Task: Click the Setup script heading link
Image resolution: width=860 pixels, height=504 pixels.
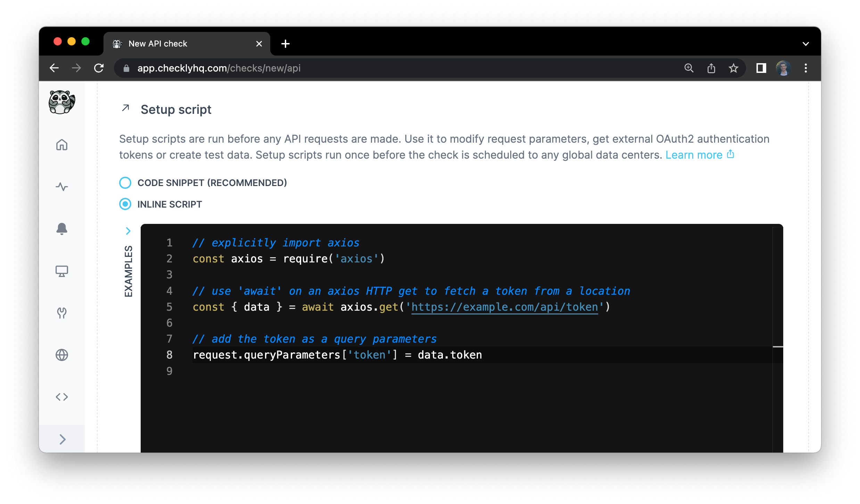Action: pyautogui.click(x=176, y=109)
